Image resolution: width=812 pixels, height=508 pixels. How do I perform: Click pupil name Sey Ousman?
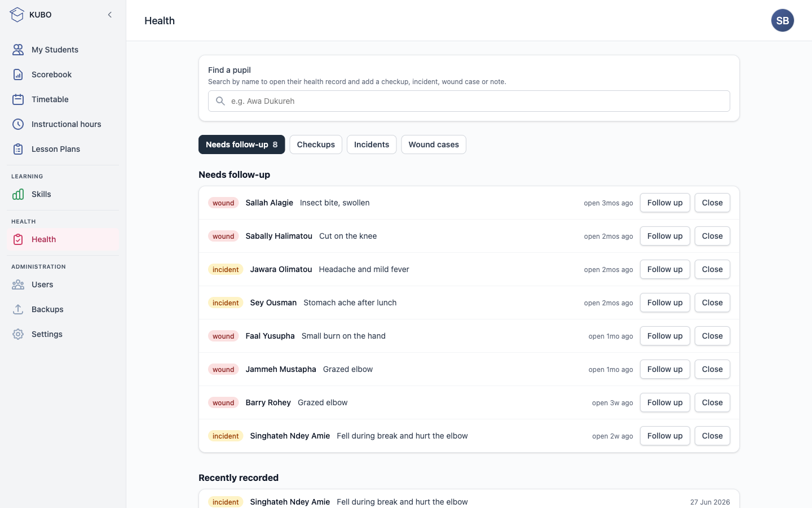[x=273, y=303]
